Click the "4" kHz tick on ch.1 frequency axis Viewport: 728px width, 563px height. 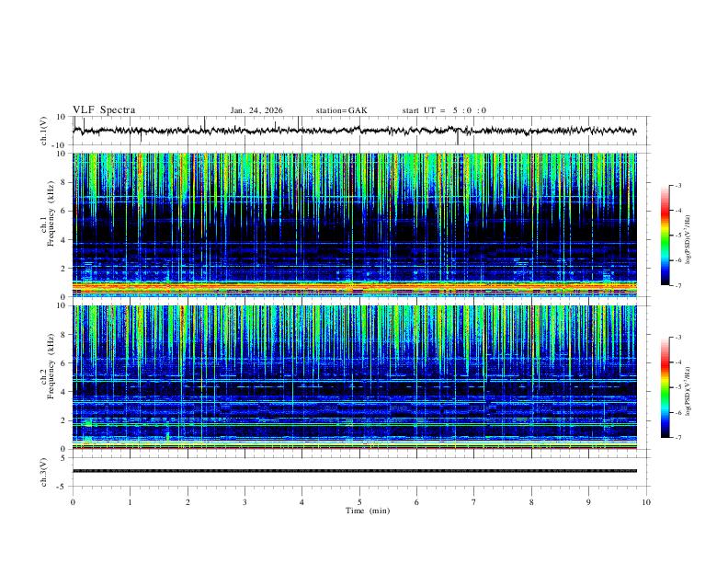coord(63,240)
